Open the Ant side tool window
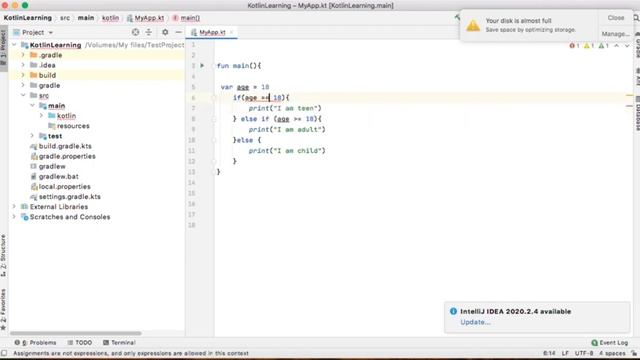The width and height of the screenshot is (640, 360). [637, 77]
